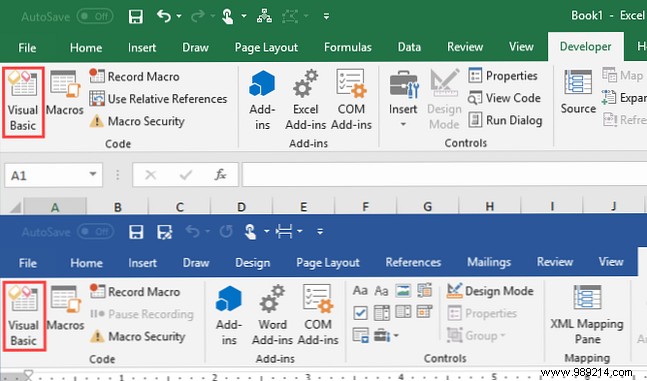Toggle AutoSave switch in Word title bar
This screenshot has width=647, height=381.
point(95,232)
